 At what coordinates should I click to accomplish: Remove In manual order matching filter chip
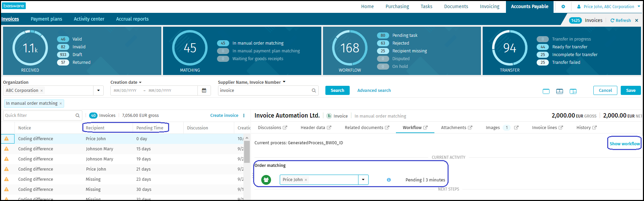tap(61, 103)
